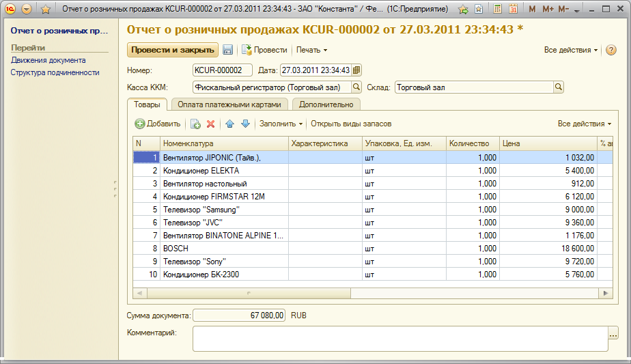The width and height of the screenshot is (631, 364).
Task: Select row Вентилятор BINATONE ALPINE
Action: (x=373, y=236)
